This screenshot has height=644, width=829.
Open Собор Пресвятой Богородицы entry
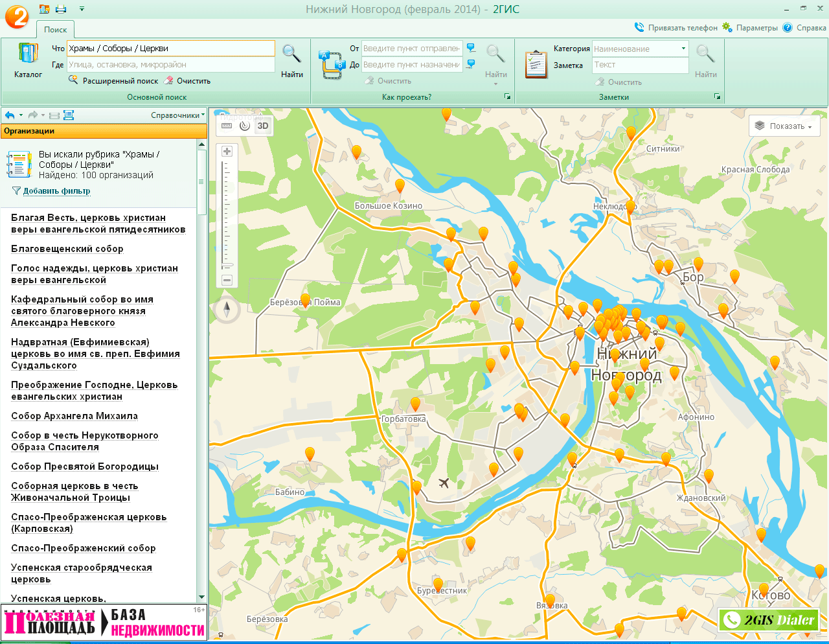point(85,466)
